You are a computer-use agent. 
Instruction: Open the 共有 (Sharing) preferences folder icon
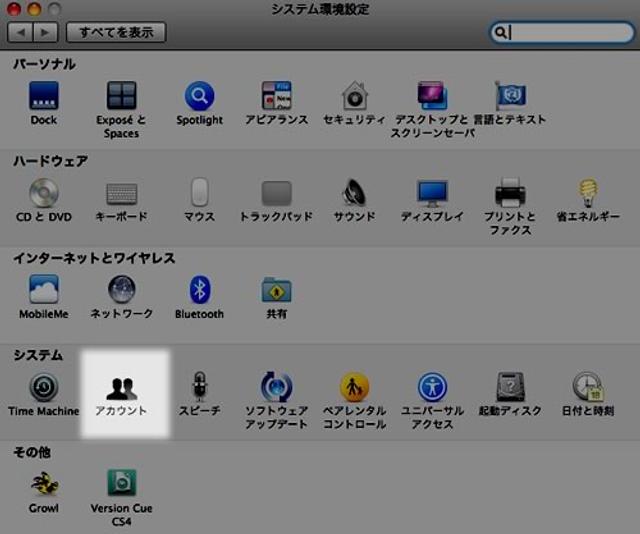pyautogui.click(x=276, y=291)
